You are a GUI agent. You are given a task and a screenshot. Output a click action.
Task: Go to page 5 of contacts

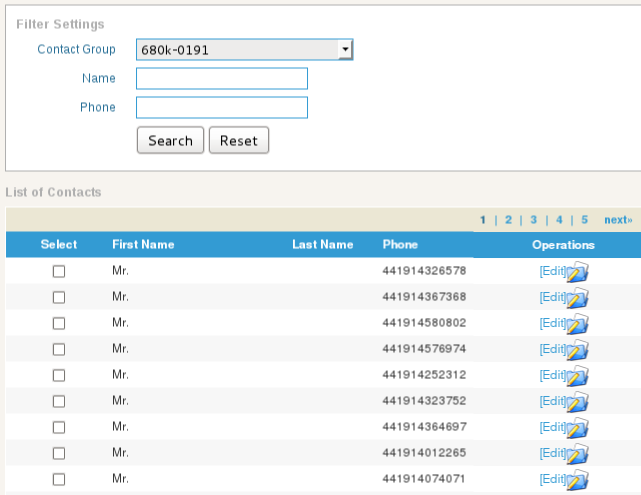585,220
